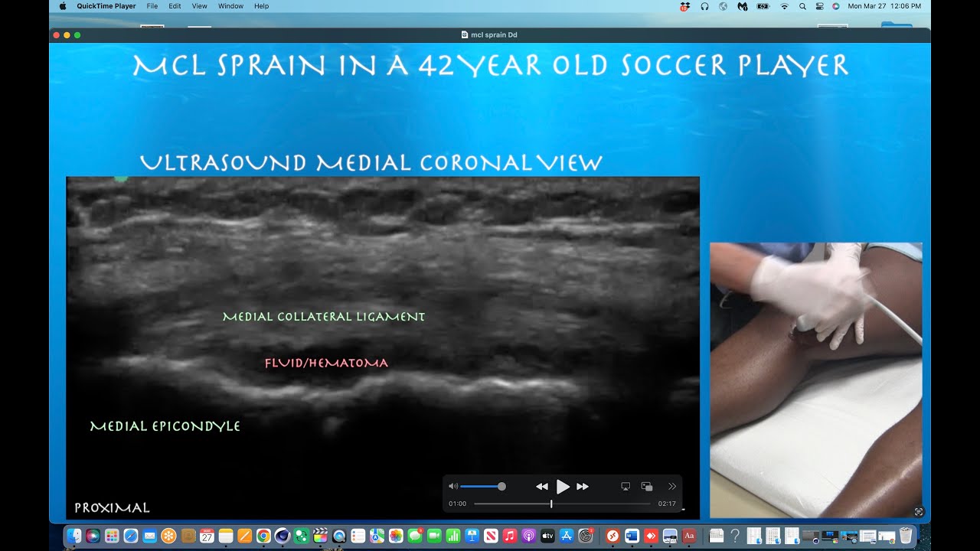
Task: Switch to QuickTime Player in the Dock
Action: (339, 536)
